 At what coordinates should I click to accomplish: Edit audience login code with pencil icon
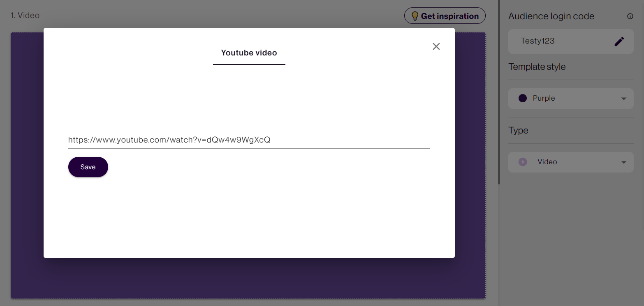click(619, 41)
